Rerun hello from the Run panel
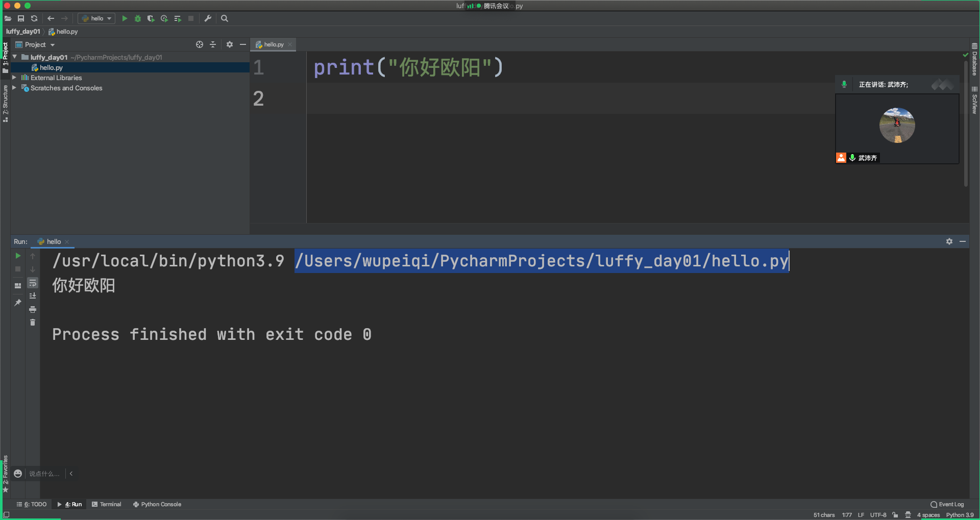This screenshot has height=520, width=980. pos(18,256)
